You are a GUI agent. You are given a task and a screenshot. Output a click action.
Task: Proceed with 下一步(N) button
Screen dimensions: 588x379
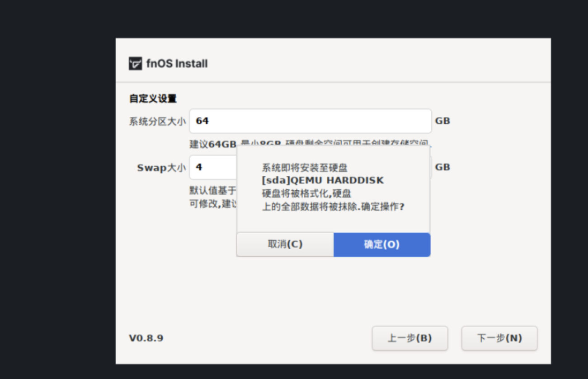point(499,338)
